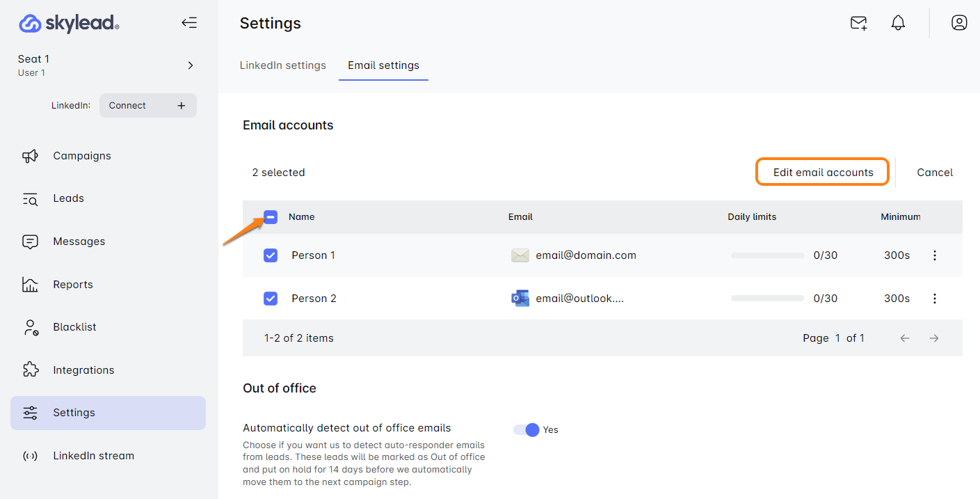
Task: Uncheck the Person 1 checkbox
Action: [x=271, y=255]
